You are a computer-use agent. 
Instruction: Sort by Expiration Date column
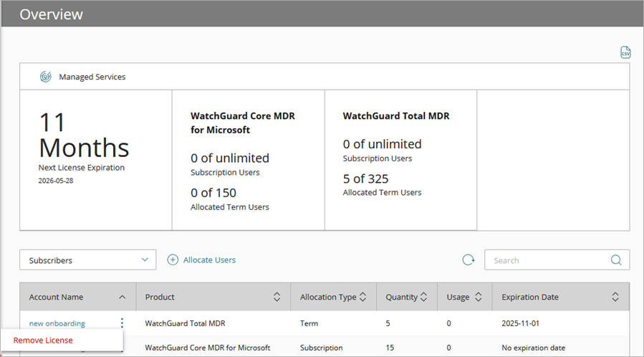[x=615, y=297]
